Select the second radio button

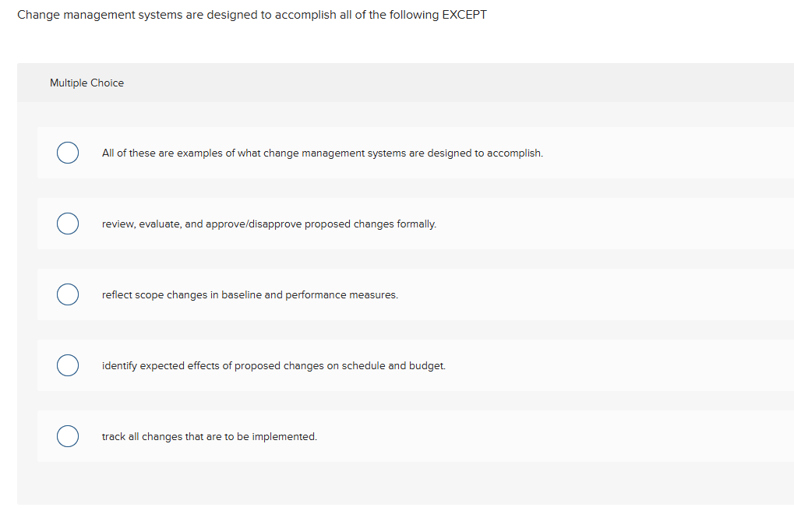click(68, 224)
